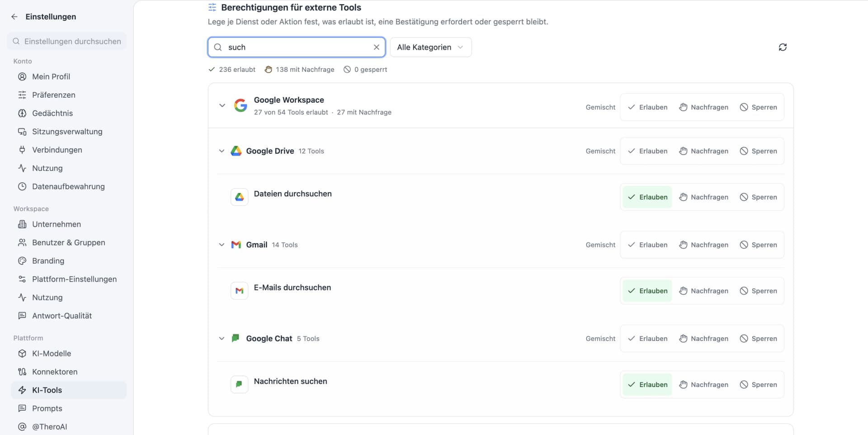Click the back arrow next to Einstellungen
This screenshot has width=868, height=435.
pos(14,17)
